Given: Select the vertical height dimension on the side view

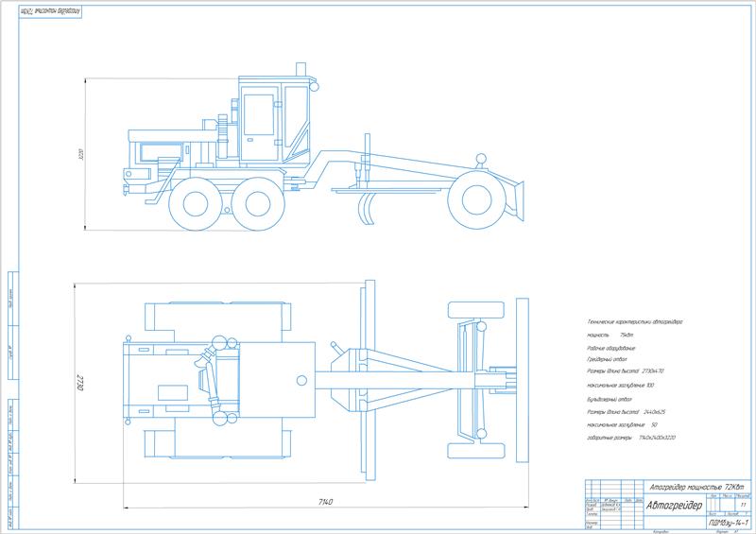Looking at the screenshot, I should pos(80,154).
